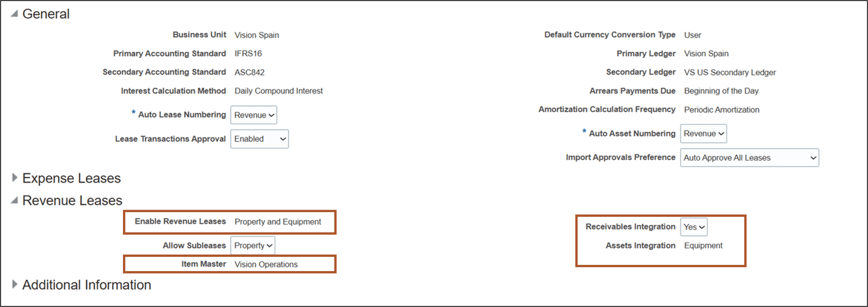Change Receivables Integration selection
This screenshot has width=868, height=307.
tap(693, 226)
